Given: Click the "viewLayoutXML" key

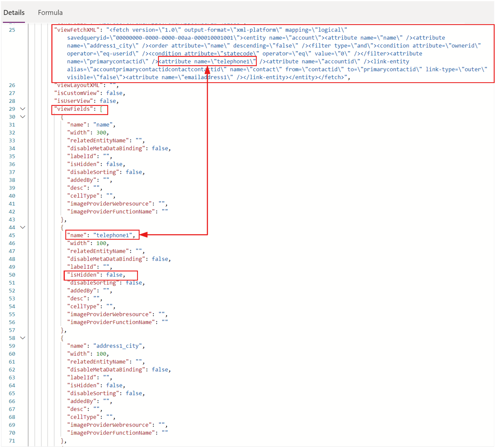Looking at the screenshot, I should coord(78,85).
